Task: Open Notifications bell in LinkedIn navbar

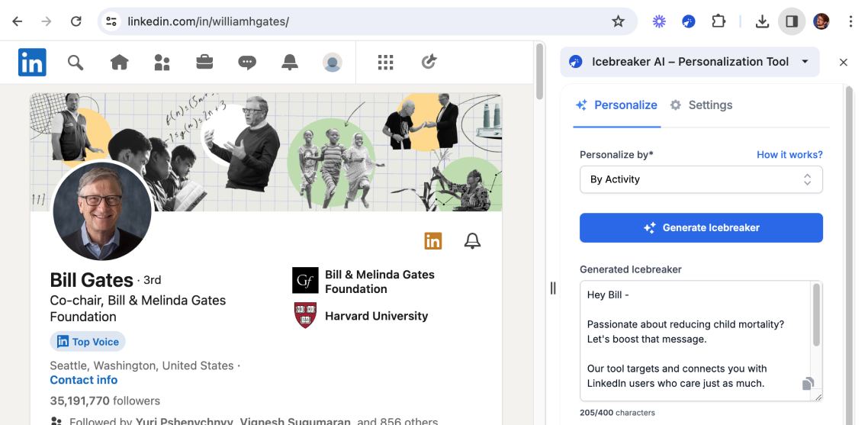Action: click(290, 63)
